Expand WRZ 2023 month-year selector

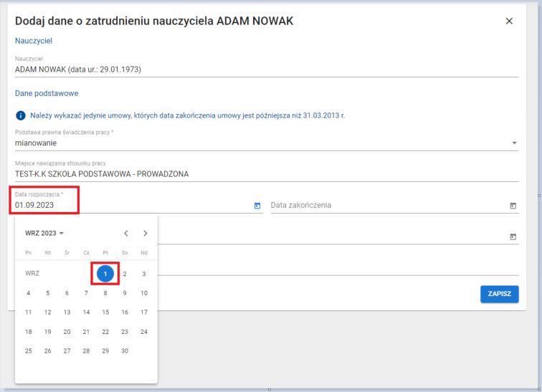(44, 233)
